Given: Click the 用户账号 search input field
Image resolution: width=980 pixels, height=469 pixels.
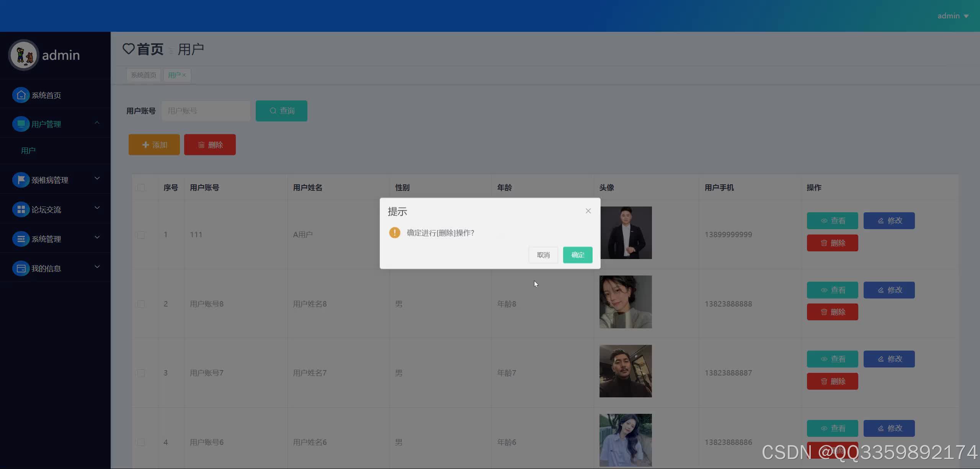Looking at the screenshot, I should [x=206, y=111].
